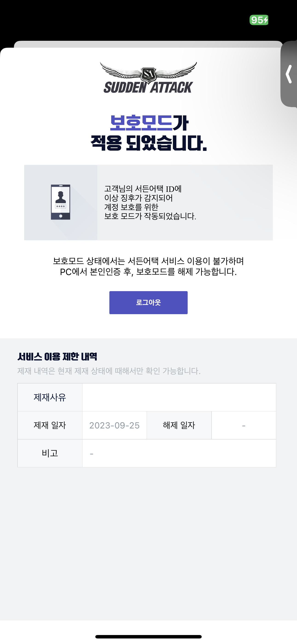Screen dimensions: 297x644
Task: Click the 2023-09-25 sanction date
Action: click(x=114, y=425)
